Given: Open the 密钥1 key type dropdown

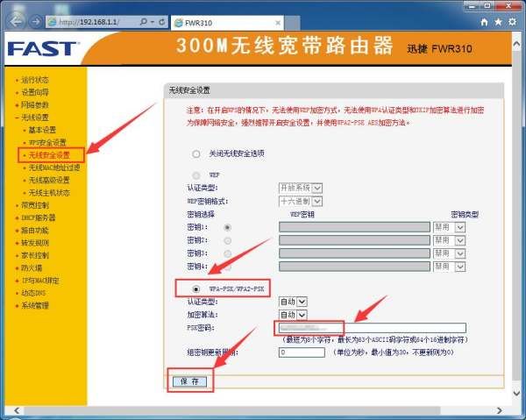Looking at the screenshot, I should click(449, 227).
